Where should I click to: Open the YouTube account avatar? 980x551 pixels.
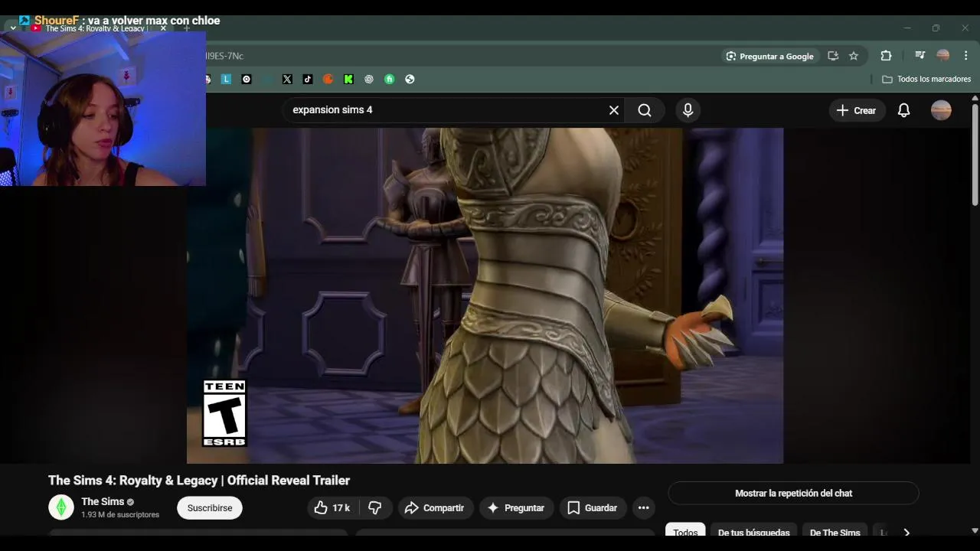(941, 110)
